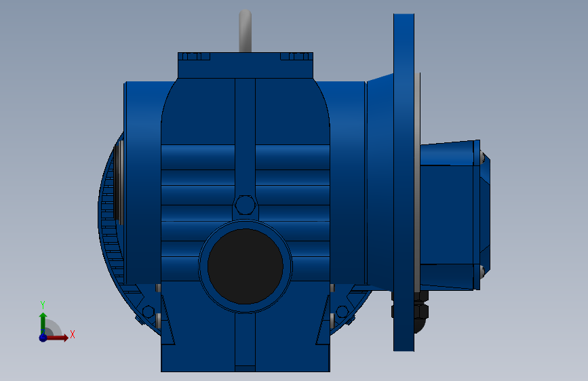588x381 pixels.
Task: Select the black cable gland under the flange
Action: [420, 312]
